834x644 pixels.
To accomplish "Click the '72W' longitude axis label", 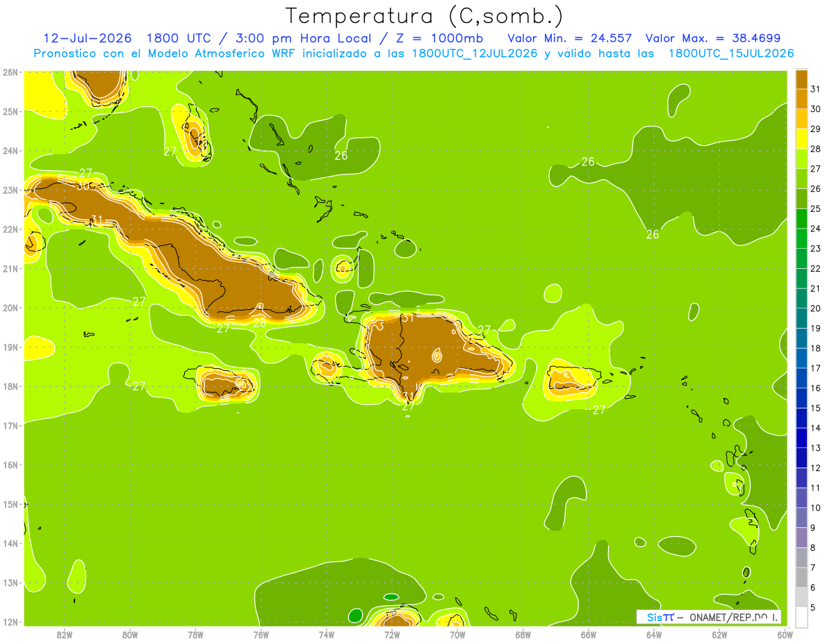I will (x=392, y=634).
